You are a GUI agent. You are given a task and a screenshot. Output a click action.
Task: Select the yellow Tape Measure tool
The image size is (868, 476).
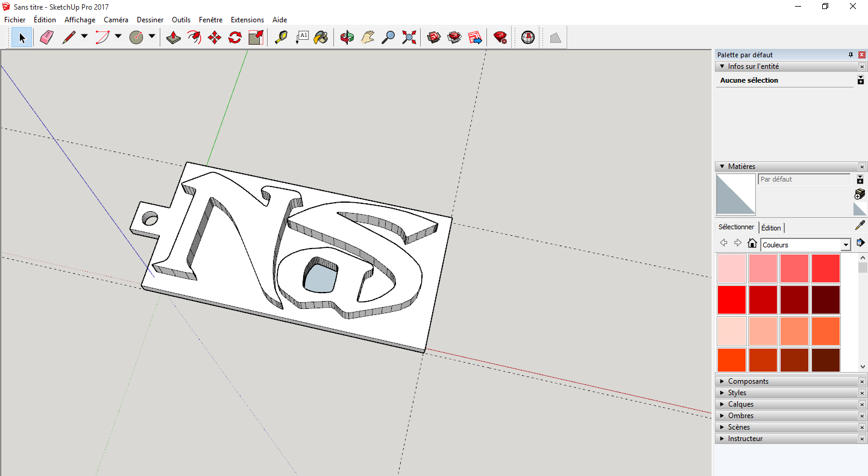point(281,37)
